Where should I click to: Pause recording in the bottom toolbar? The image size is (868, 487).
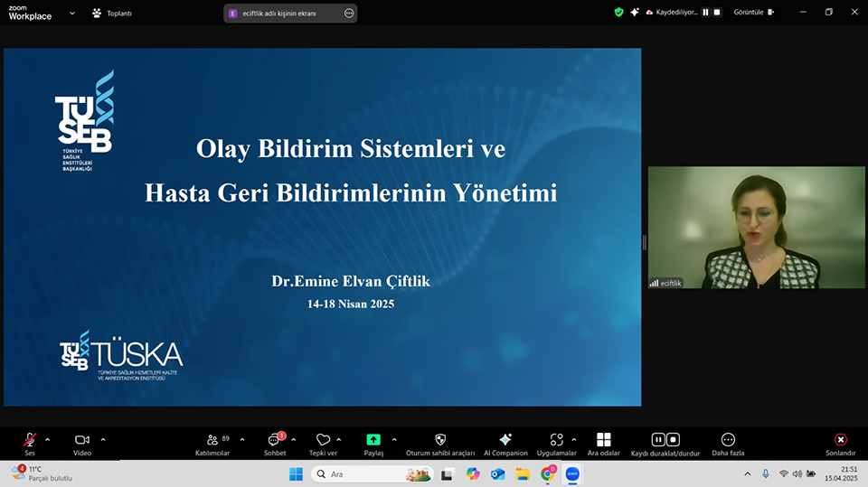[x=658, y=440]
